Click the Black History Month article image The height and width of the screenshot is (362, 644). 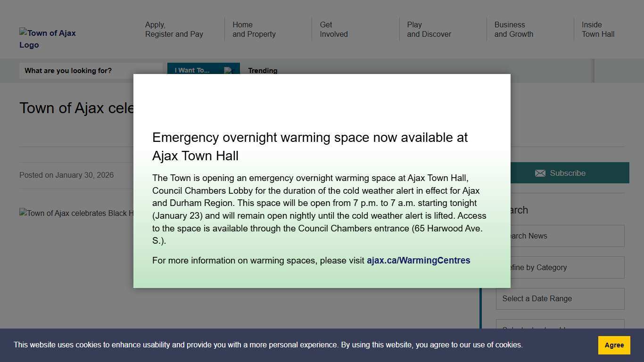coord(76,214)
